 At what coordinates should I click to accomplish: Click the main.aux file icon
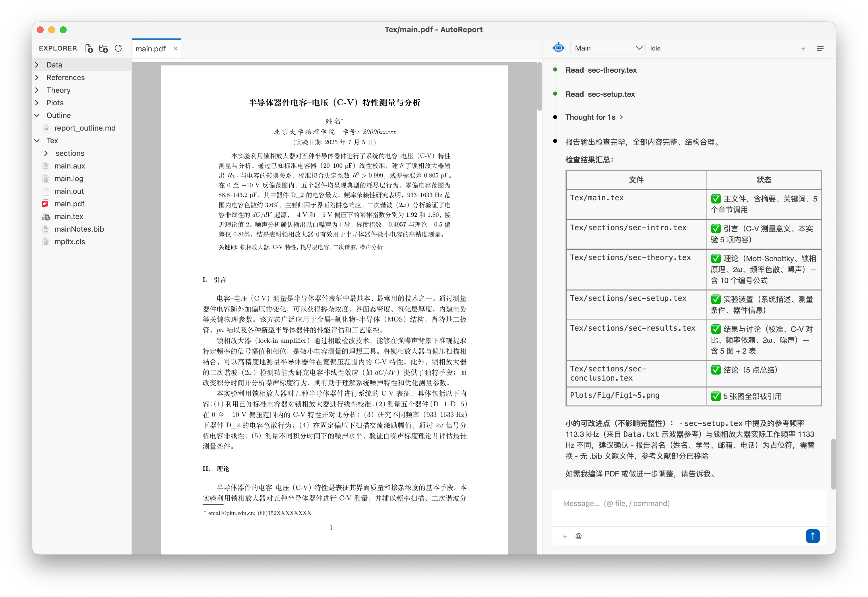pos(46,166)
